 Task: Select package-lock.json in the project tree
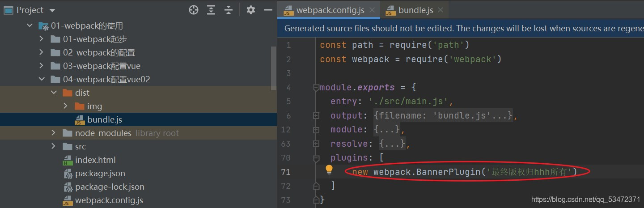110,187
